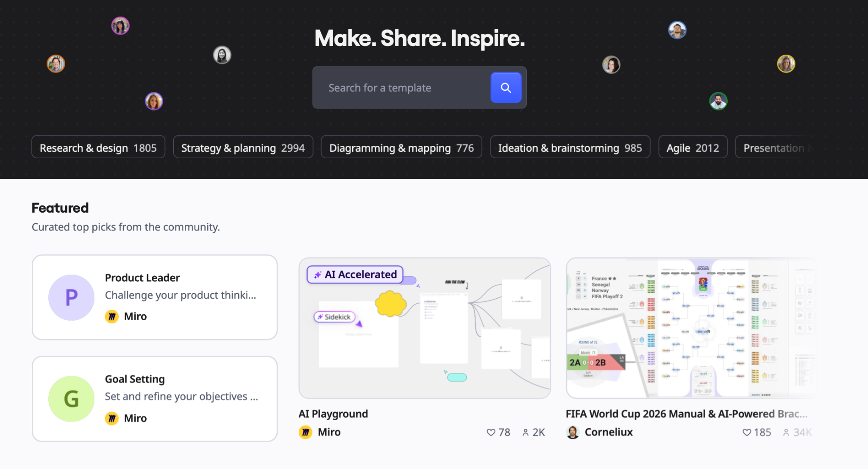This screenshot has width=868, height=469.
Task: Click the "Featured" section heading
Action: 60,208
